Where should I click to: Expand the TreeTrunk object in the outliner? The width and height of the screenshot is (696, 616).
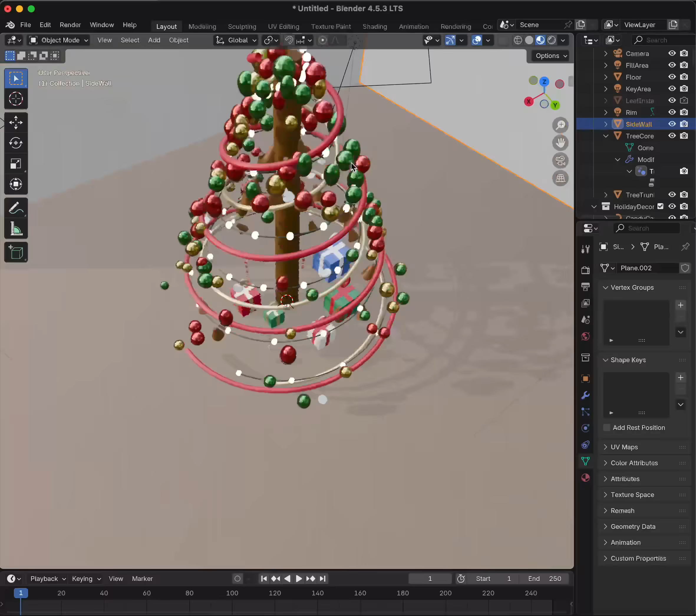pos(606,195)
